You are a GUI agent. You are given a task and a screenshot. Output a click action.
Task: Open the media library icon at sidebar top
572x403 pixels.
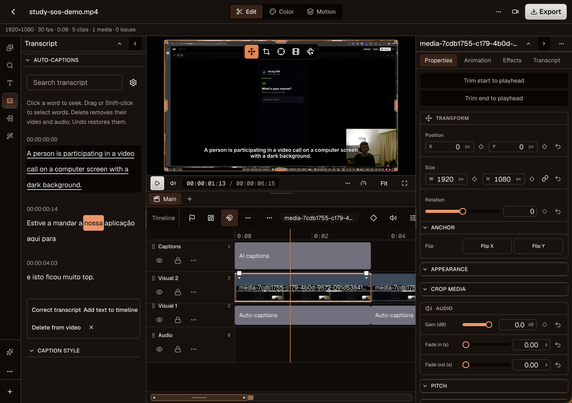[x=10, y=48]
